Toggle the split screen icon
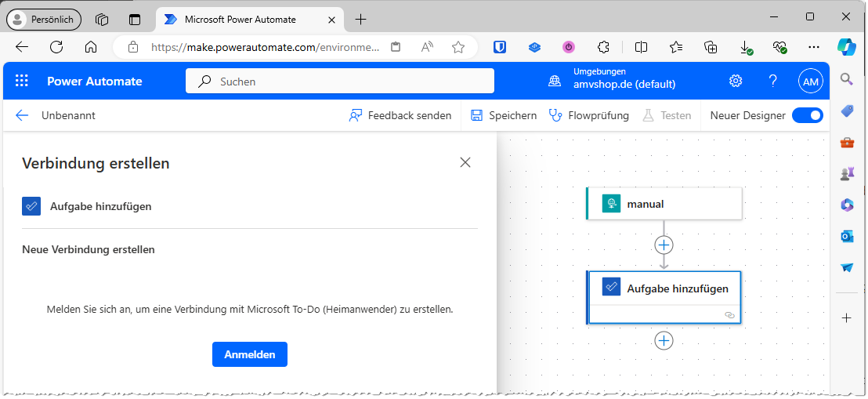The height and width of the screenshot is (399, 868). (641, 47)
